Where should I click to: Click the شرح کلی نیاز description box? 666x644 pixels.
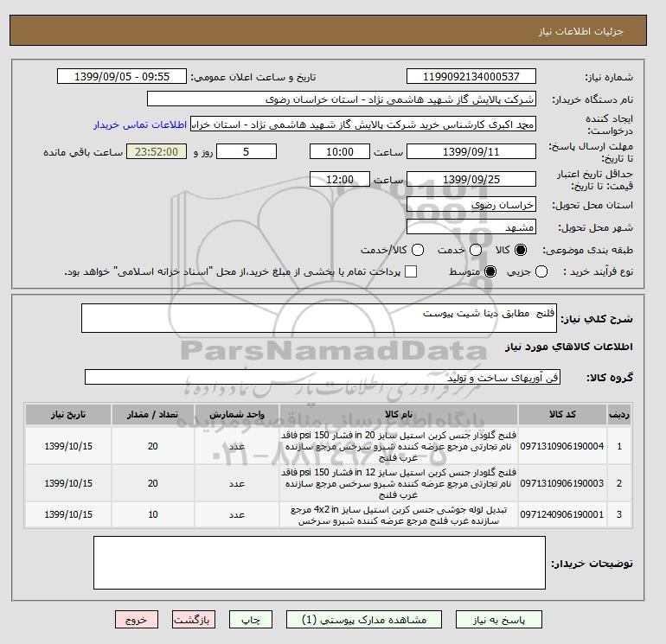click(319, 318)
